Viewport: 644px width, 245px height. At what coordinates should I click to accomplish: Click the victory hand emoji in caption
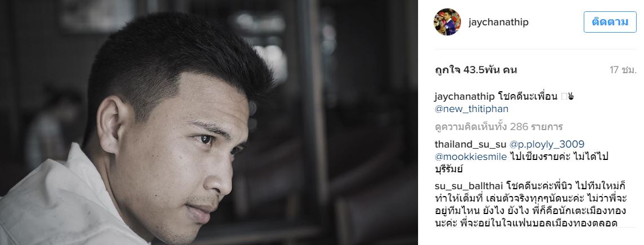click(570, 97)
